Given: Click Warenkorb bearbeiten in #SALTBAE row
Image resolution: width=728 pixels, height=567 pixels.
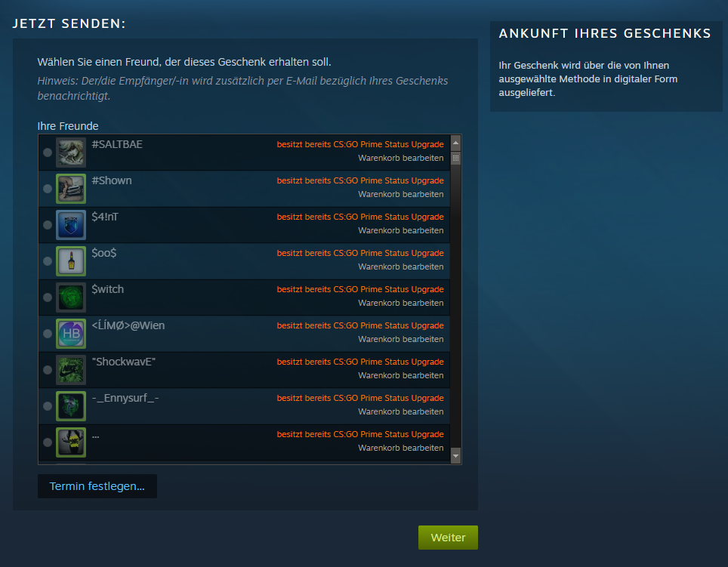Looking at the screenshot, I should (x=401, y=158).
